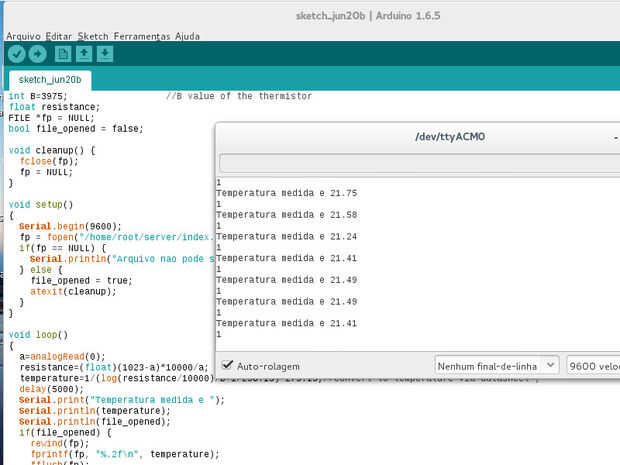
Task: Click the Verify (checkmark) toolbar button
Action: 17,54
